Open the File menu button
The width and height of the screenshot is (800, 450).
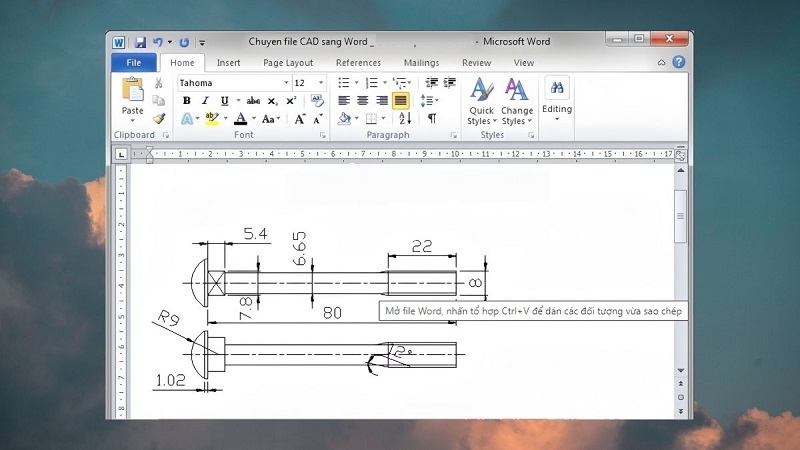point(133,62)
